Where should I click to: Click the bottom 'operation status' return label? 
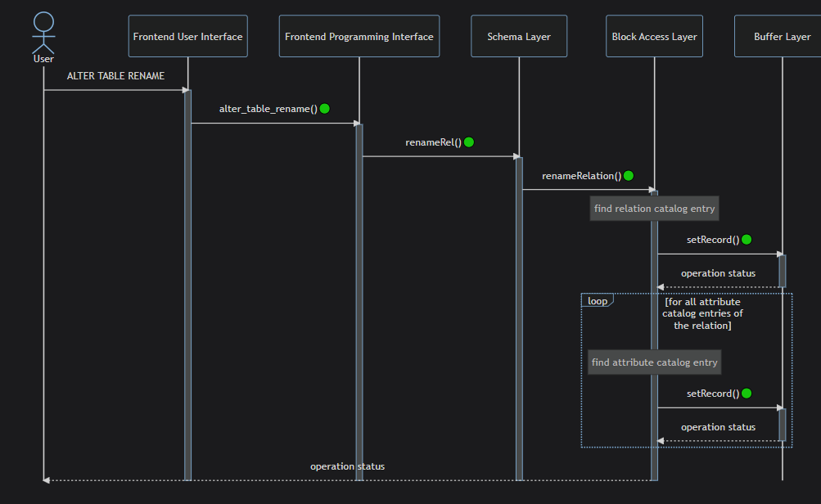click(348, 466)
